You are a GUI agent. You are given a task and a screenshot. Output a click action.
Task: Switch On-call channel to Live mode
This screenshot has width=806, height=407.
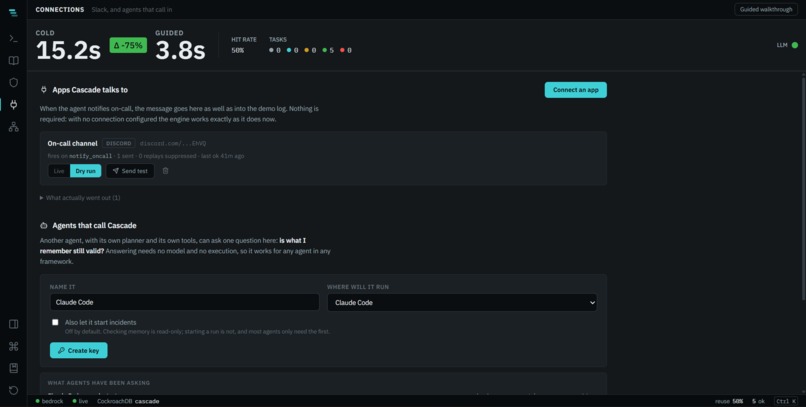tap(59, 171)
